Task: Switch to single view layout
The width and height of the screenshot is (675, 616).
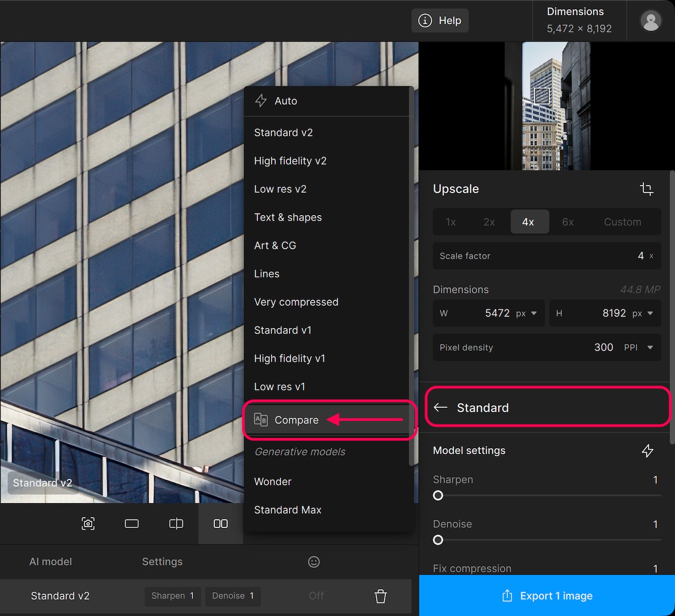Action: (132, 523)
